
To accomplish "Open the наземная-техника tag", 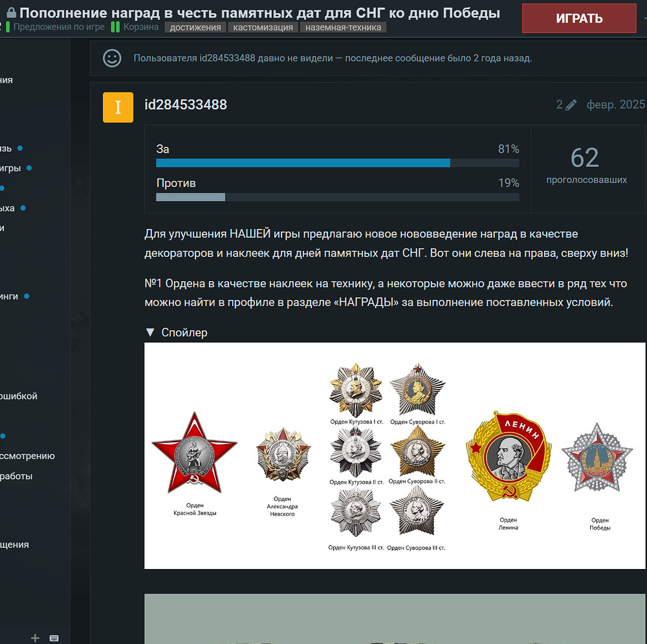I will pyautogui.click(x=343, y=27).
